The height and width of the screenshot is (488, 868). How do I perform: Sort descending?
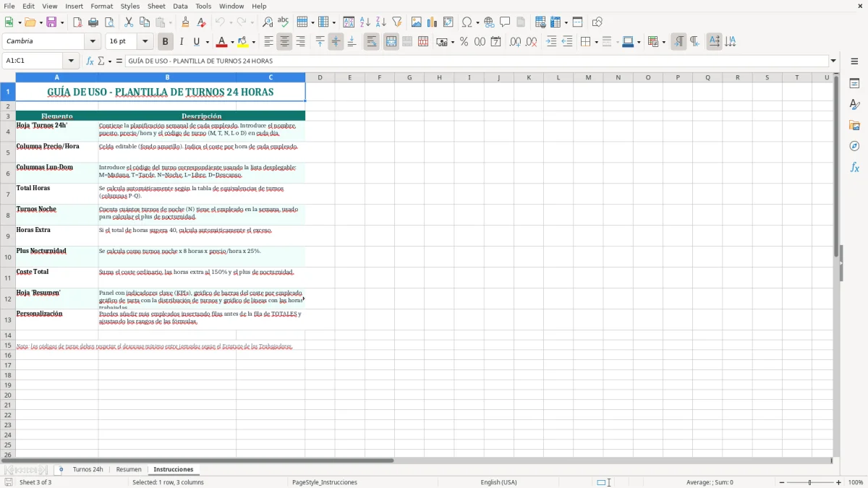pyautogui.click(x=380, y=22)
